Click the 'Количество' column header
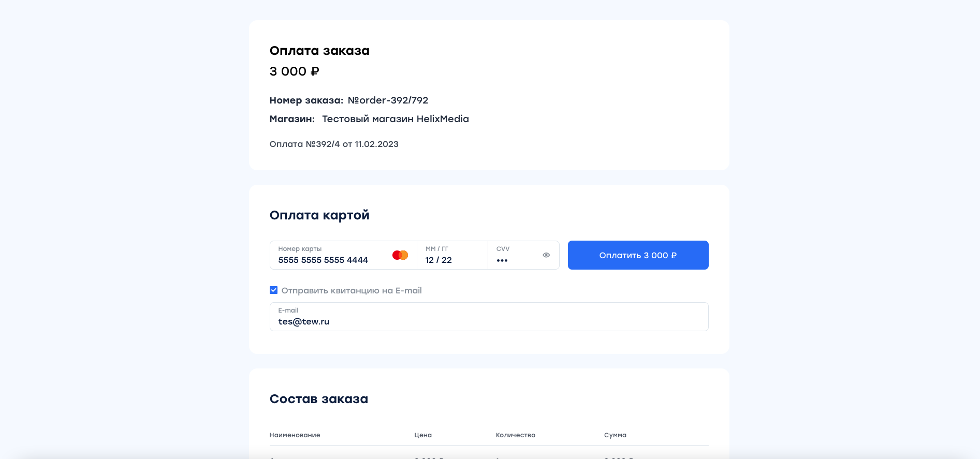Screen dimensions: 980x459 click(x=516, y=435)
